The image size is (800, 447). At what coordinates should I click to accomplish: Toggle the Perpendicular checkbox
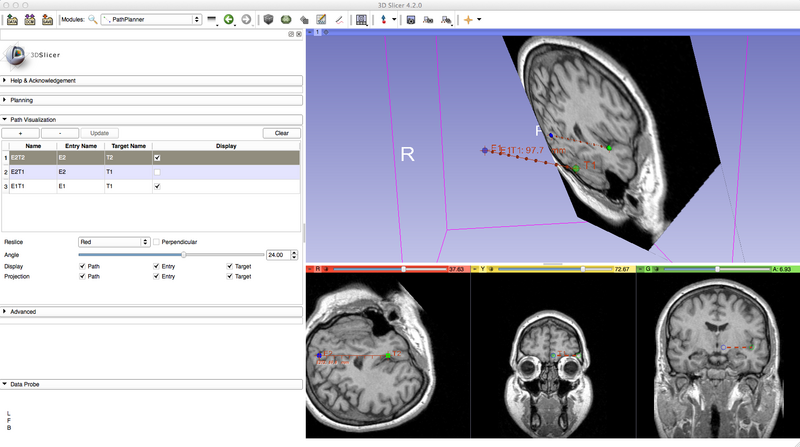pyautogui.click(x=157, y=242)
